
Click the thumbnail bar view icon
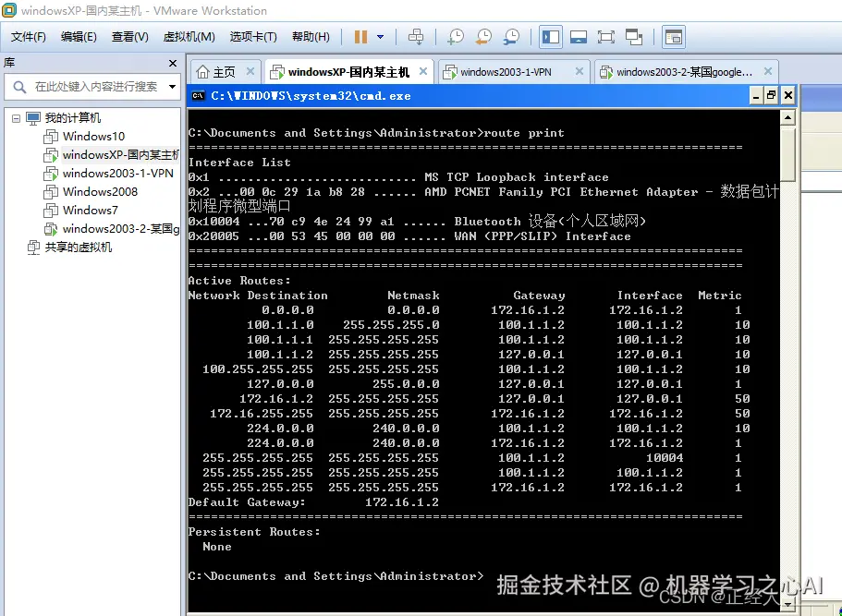click(674, 37)
